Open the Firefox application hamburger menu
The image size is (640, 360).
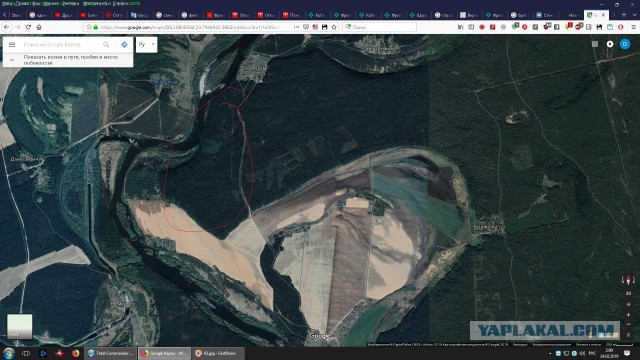pos(633,27)
